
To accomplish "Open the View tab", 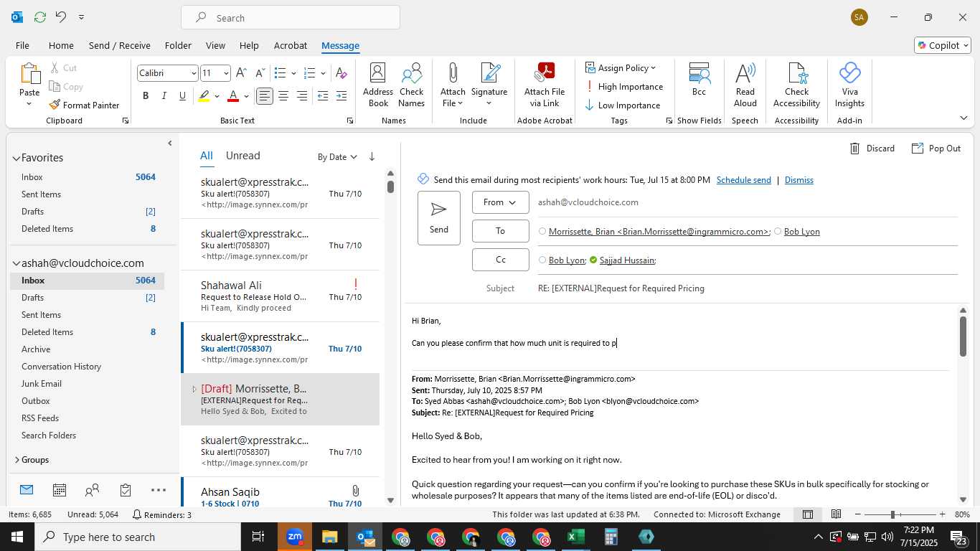I will [x=215, y=45].
